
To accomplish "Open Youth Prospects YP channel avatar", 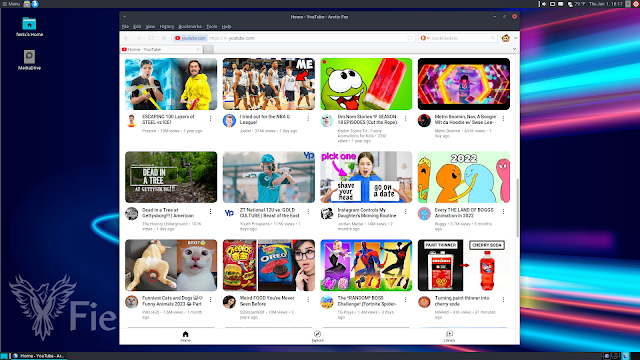I will pyautogui.click(x=229, y=213).
